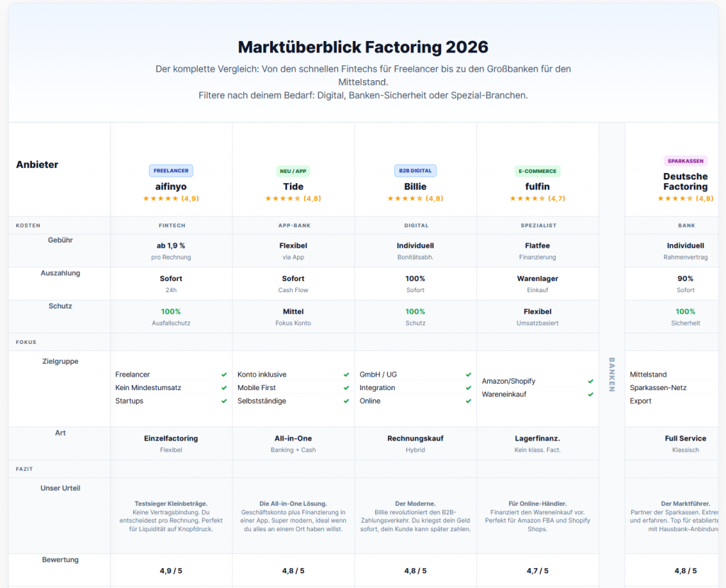Toggle the checkmark next to Startups

(224, 401)
